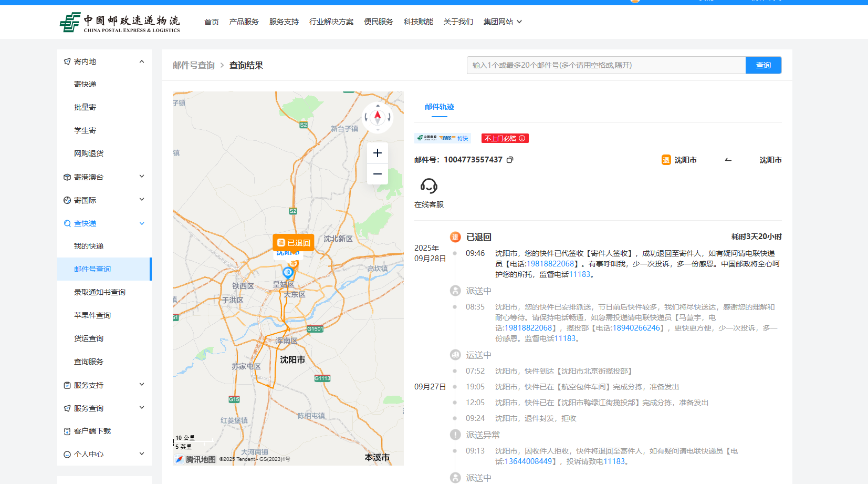Click the China Postal Express logo
The height and width of the screenshot is (484, 868).
(120, 23)
